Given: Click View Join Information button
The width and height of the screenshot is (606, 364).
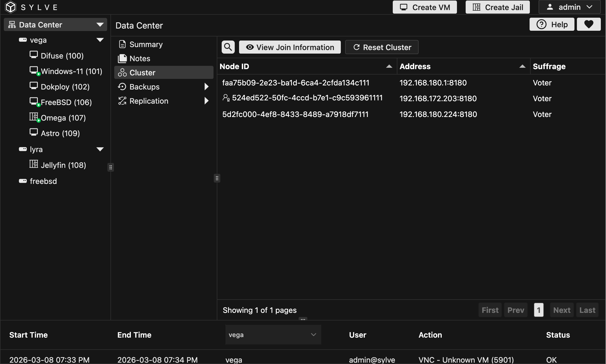Looking at the screenshot, I should 290,47.
